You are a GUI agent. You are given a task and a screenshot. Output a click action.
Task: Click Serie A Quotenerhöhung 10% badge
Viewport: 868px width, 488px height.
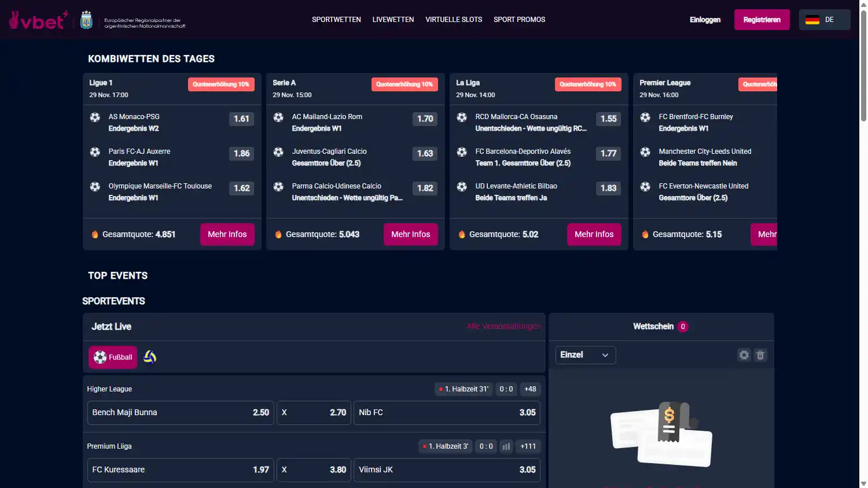tap(404, 84)
